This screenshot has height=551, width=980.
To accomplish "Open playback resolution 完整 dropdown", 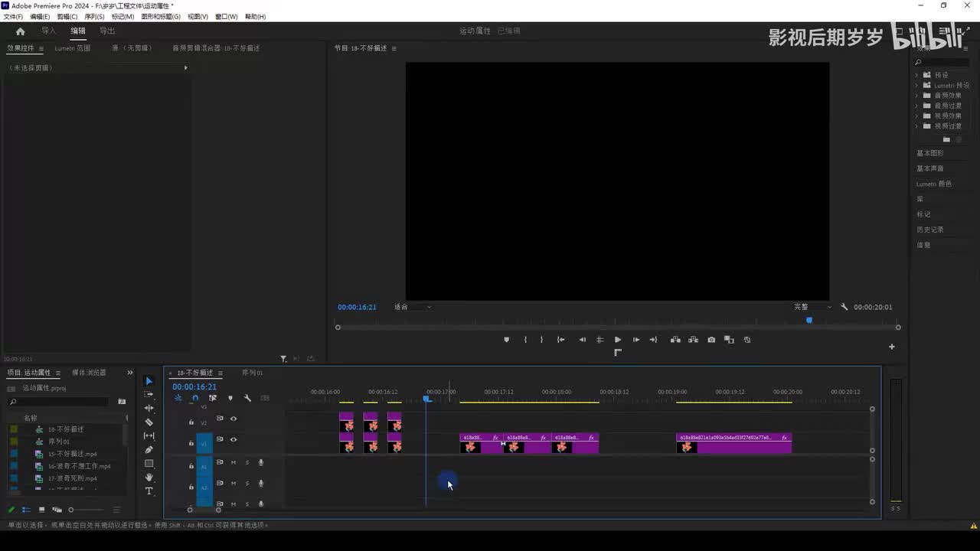I will (812, 307).
